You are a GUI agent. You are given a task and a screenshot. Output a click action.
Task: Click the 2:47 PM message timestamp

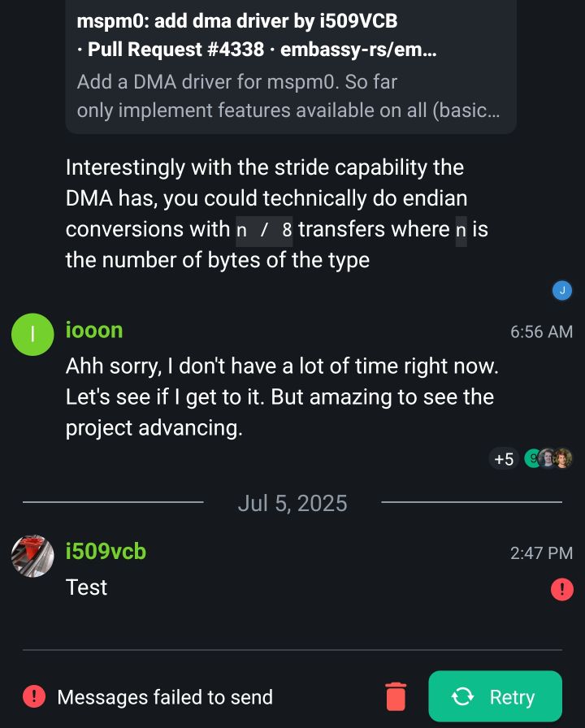click(541, 553)
